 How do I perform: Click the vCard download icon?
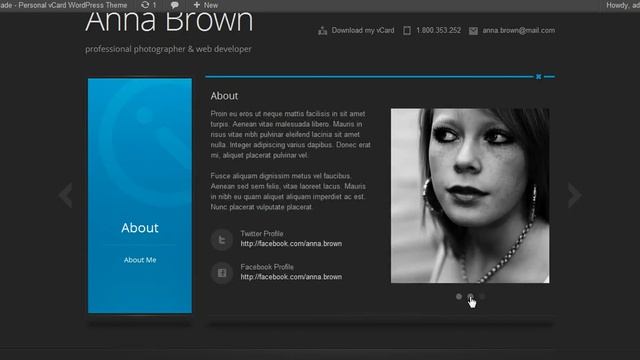click(x=322, y=31)
